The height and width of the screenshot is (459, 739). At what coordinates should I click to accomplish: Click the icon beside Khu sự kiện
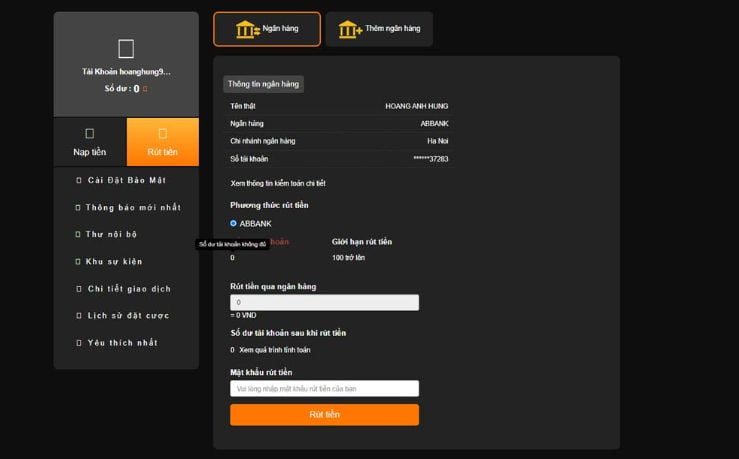tap(78, 262)
